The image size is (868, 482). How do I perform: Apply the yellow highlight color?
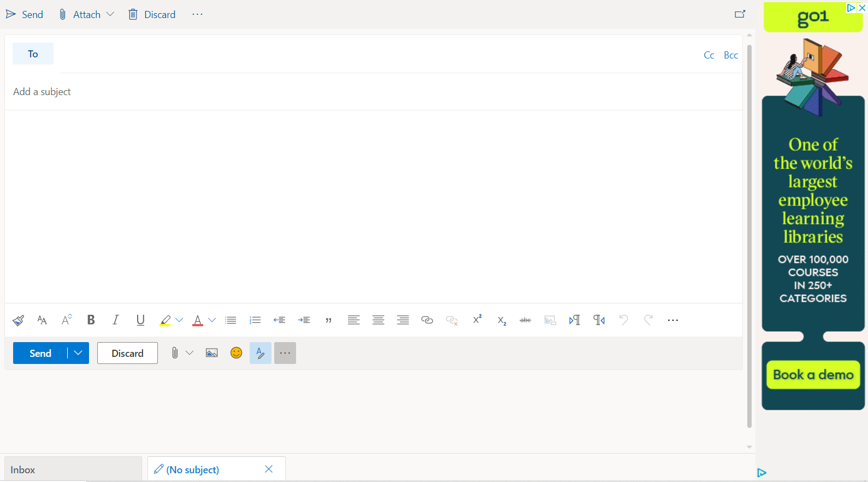point(165,320)
